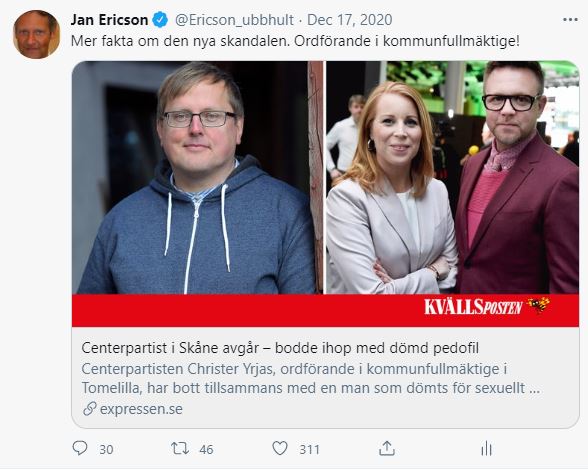Retweet this post via the retweet icon
The image size is (588, 470).
[x=180, y=448]
